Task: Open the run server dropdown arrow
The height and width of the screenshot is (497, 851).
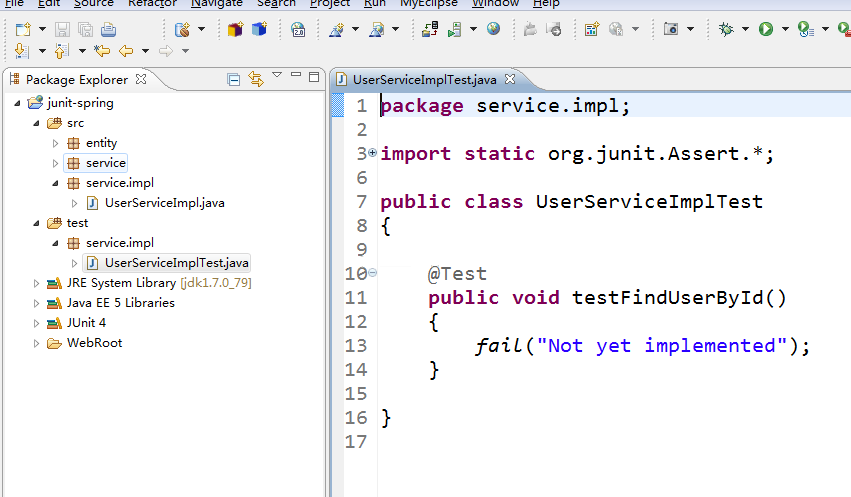Action: [473, 29]
